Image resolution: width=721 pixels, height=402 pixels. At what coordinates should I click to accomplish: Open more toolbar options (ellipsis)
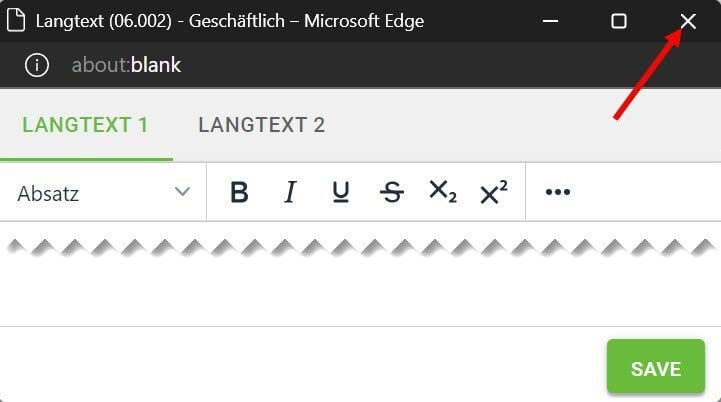pos(557,192)
